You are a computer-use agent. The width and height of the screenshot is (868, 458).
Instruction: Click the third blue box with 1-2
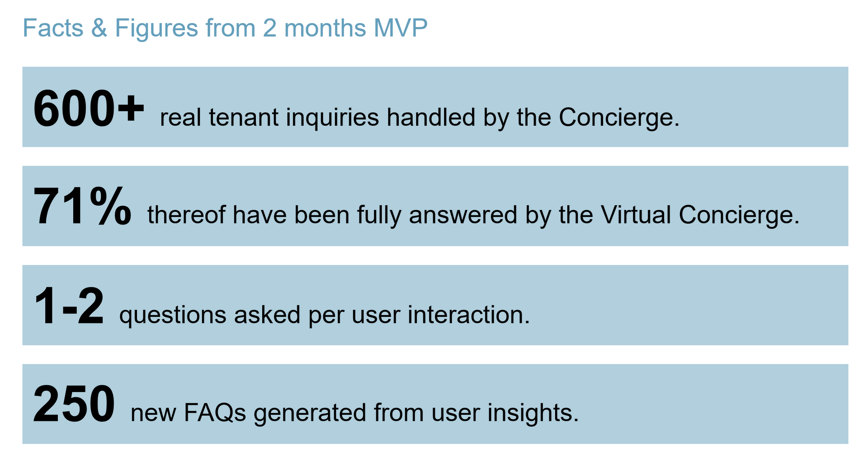coord(435,305)
